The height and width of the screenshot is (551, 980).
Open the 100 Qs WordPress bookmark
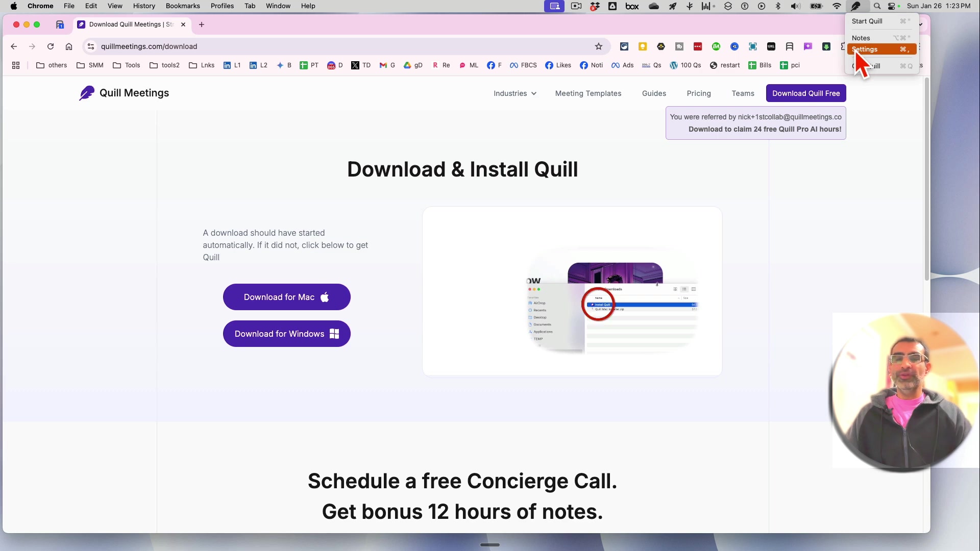(686, 65)
